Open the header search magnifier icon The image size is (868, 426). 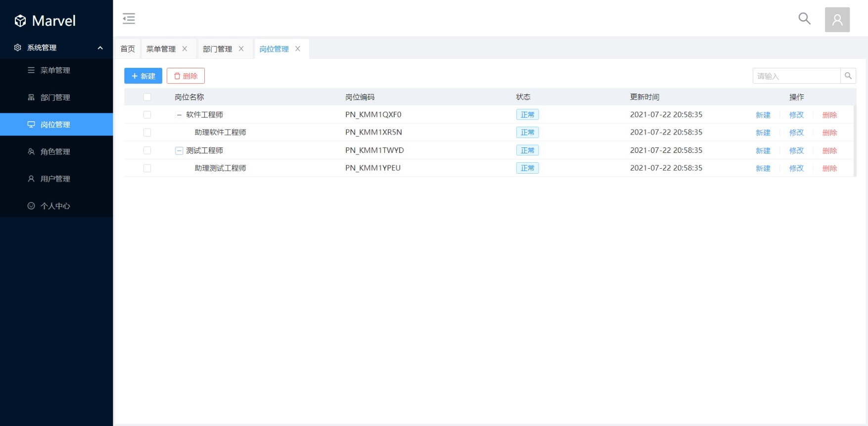pos(805,19)
